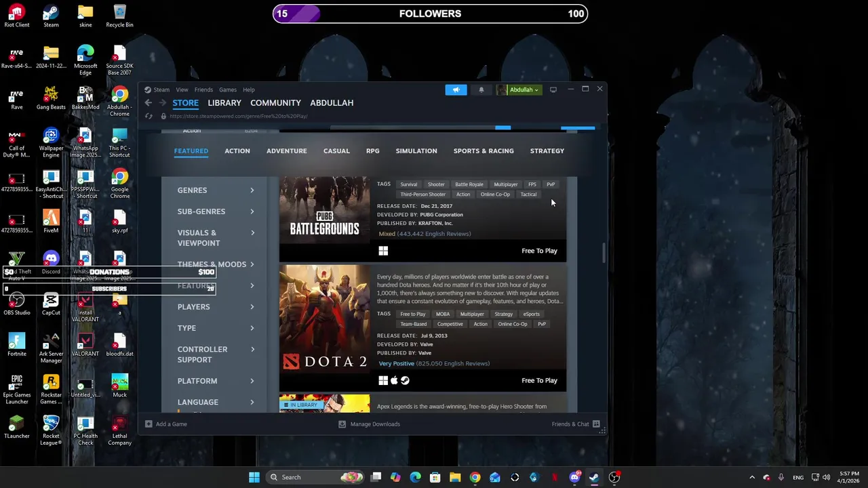This screenshot has width=868, height=488.
Task: Open the Friends & Chat icon
Action: (596, 424)
